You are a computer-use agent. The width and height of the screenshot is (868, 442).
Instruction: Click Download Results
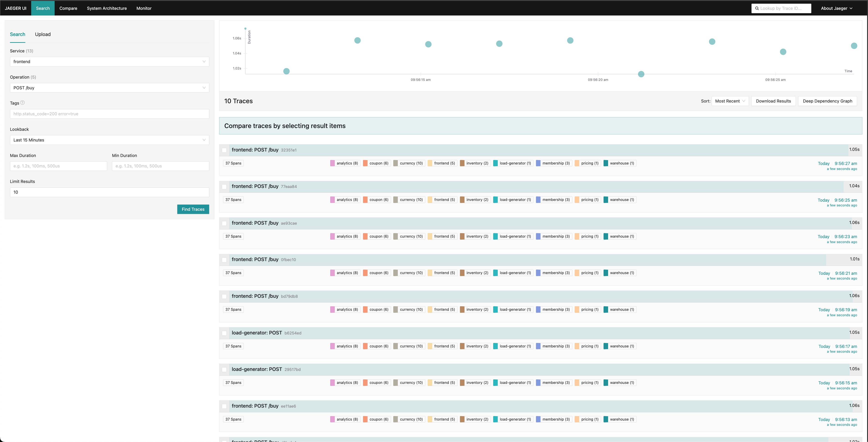773,101
